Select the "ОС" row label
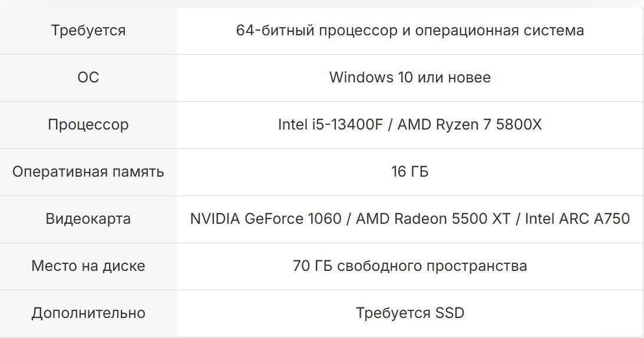The height and width of the screenshot is (338, 644). pos(88,78)
